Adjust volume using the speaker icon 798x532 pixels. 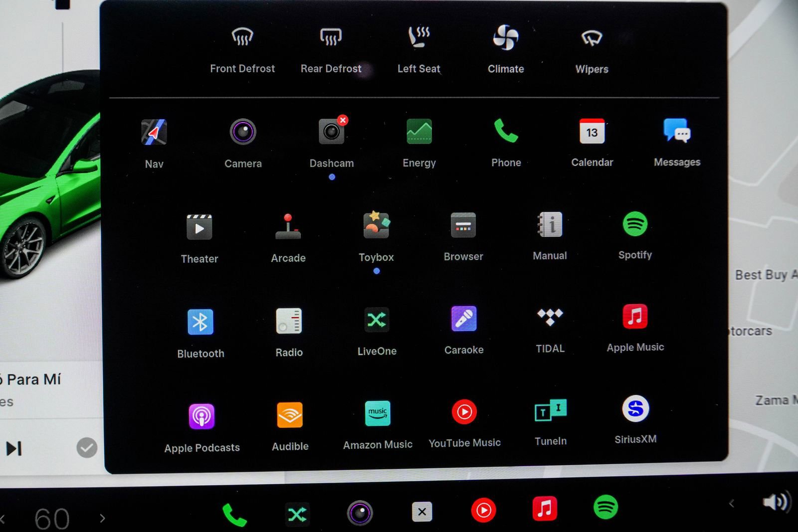(x=776, y=502)
